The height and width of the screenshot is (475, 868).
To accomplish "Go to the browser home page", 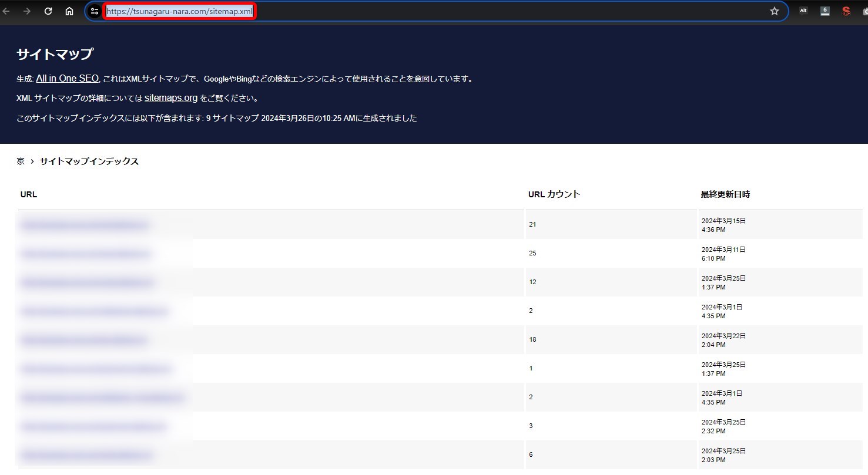I will point(69,11).
